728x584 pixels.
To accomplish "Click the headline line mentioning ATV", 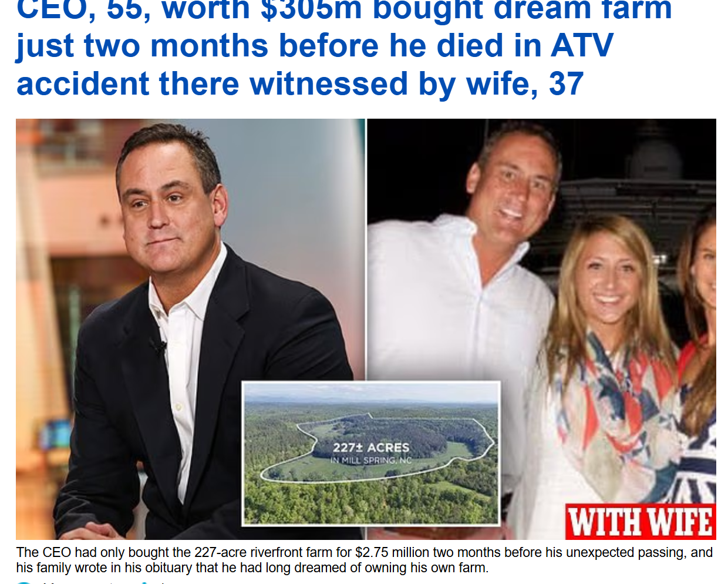I will 315,46.
